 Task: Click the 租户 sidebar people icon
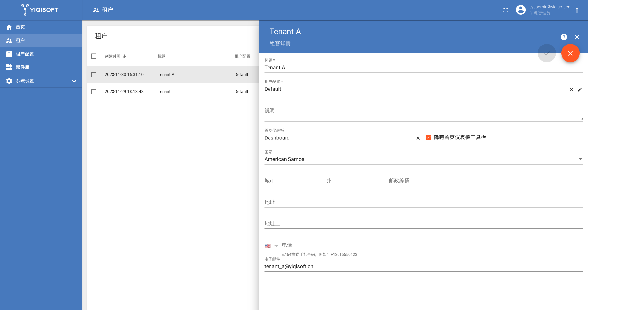(x=9, y=41)
